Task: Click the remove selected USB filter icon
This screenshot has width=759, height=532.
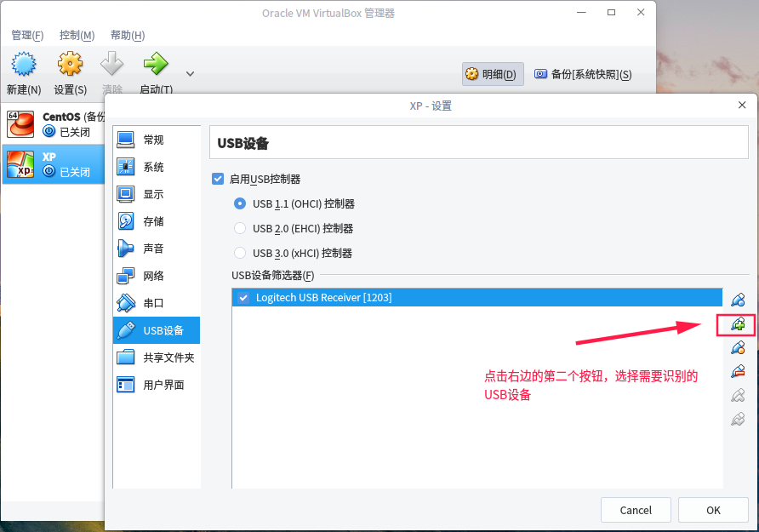Action: tap(738, 371)
